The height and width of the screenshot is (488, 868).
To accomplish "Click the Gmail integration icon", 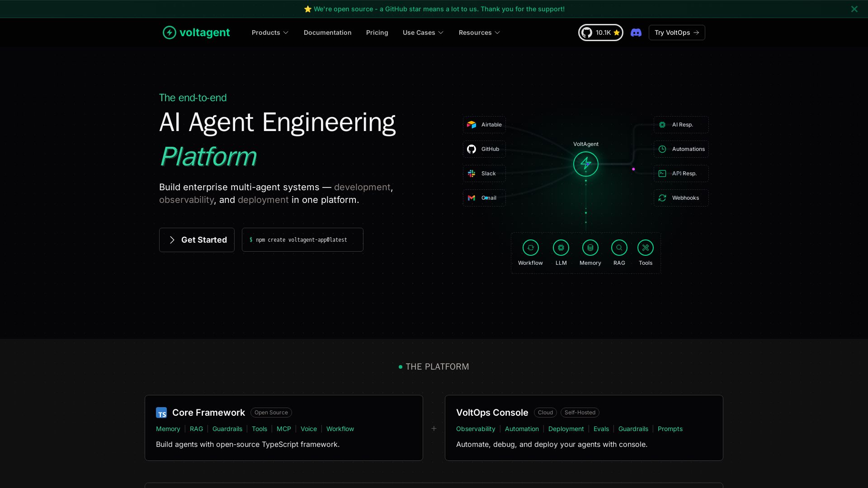I will [472, 198].
